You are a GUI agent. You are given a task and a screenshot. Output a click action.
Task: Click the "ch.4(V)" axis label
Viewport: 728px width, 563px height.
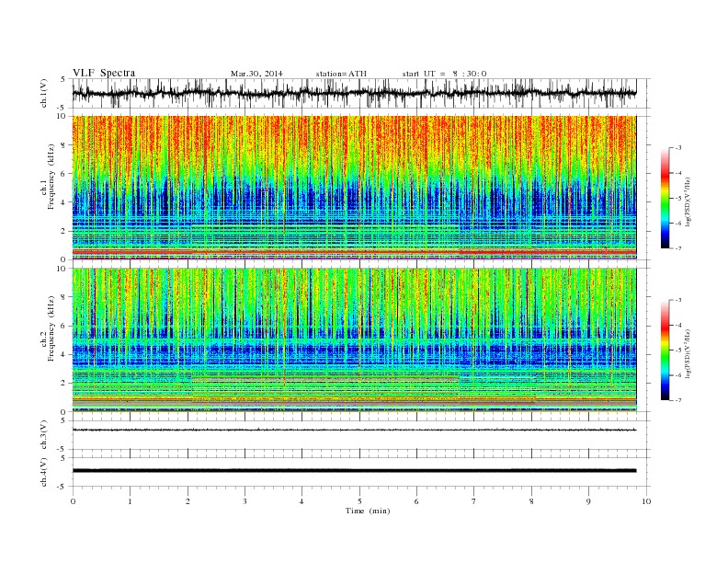point(44,472)
